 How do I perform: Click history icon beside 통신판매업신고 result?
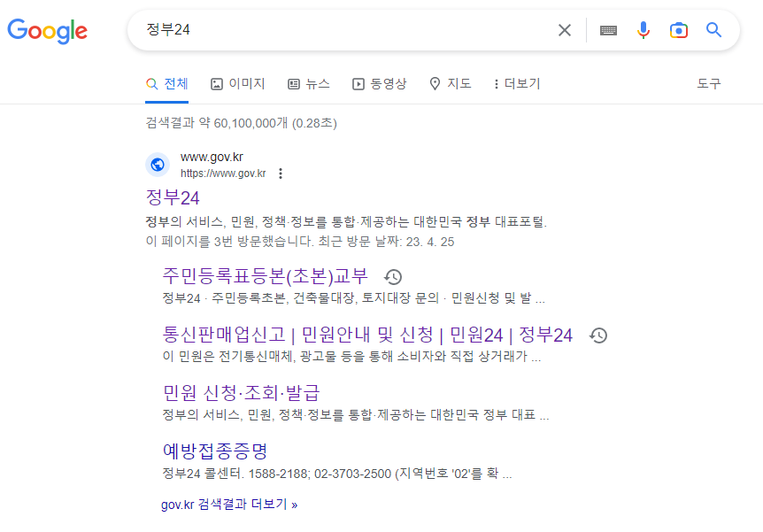[598, 335]
